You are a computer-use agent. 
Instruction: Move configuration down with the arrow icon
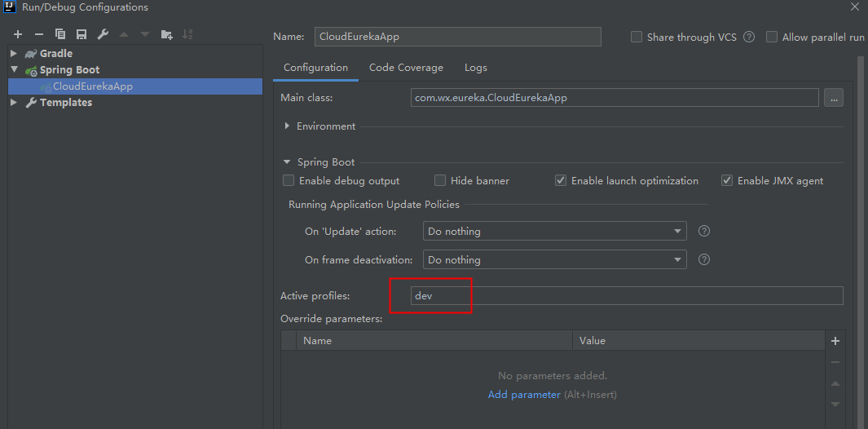click(x=145, y=34)
